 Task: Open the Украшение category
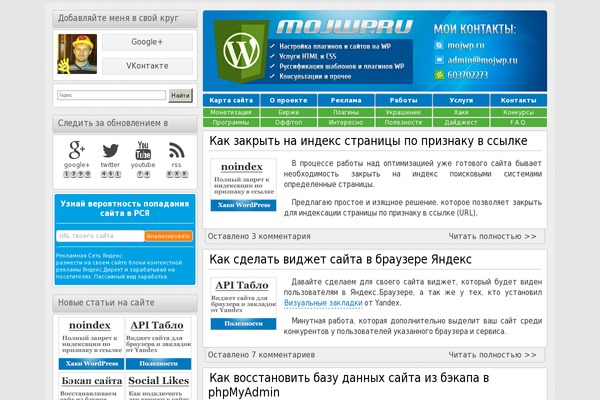click(403, 113)
